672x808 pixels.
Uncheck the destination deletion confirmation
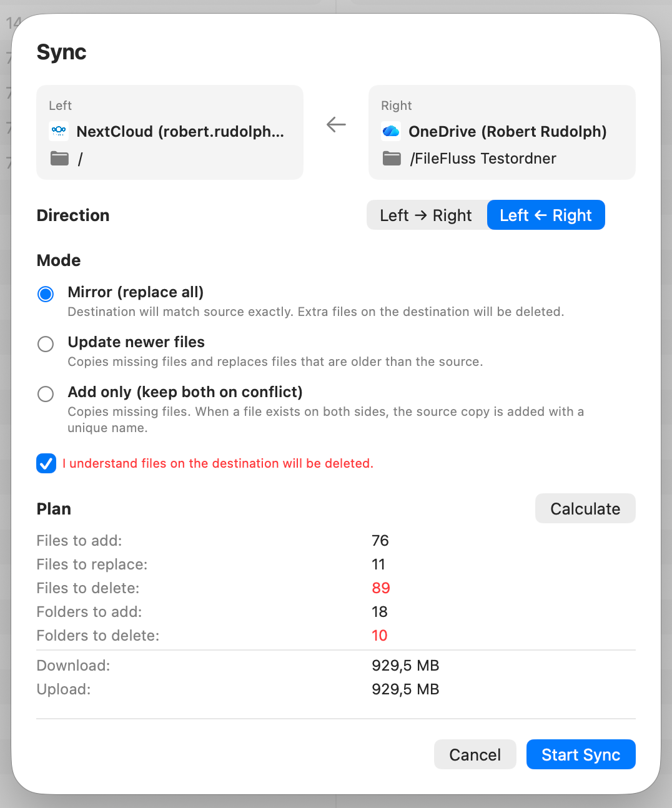(46, 463)
